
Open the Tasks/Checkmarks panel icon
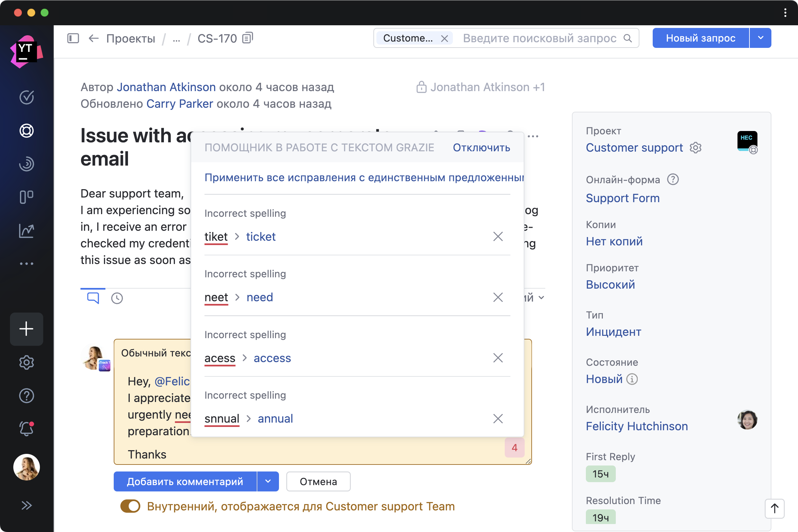(x=27, y=97)
